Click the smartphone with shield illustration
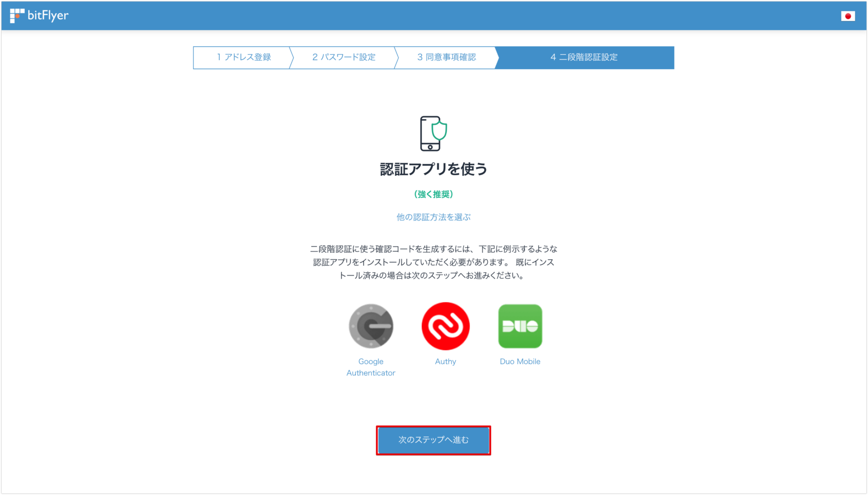The height and width of the screenshot is (495, 868). coord(433,133)
